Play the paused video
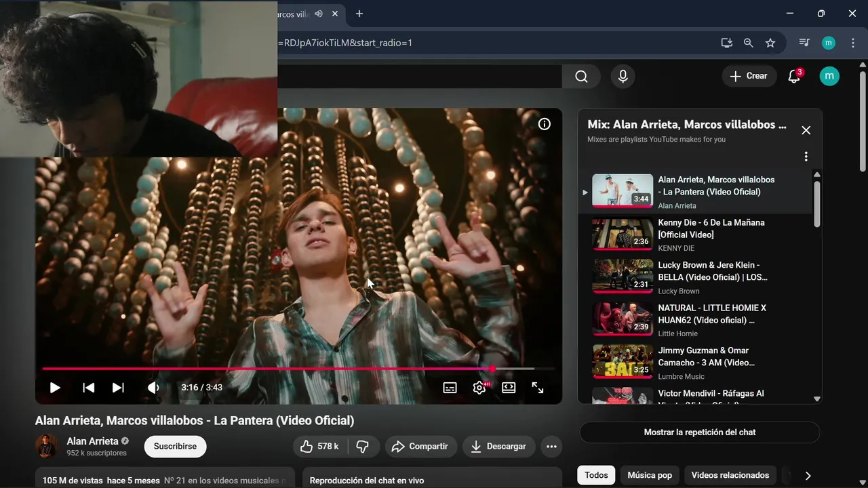Viewport: 868px width, 488px height. [55, 388]
